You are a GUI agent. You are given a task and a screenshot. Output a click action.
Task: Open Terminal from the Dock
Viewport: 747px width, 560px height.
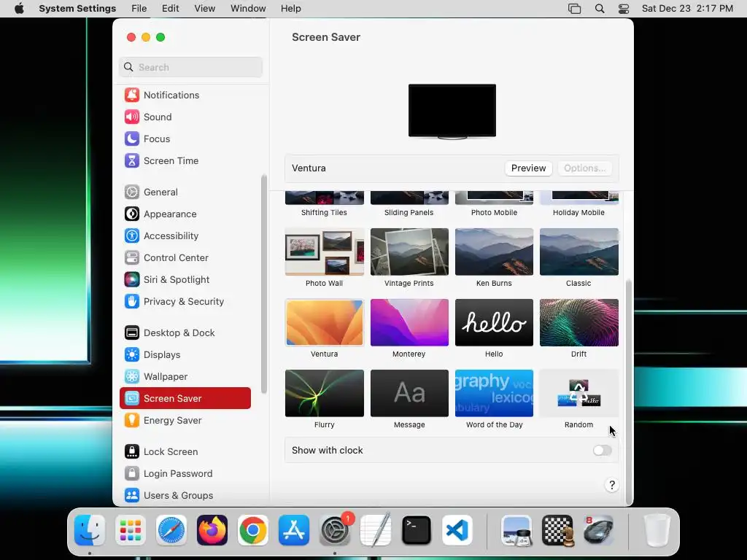click(417, 530)
